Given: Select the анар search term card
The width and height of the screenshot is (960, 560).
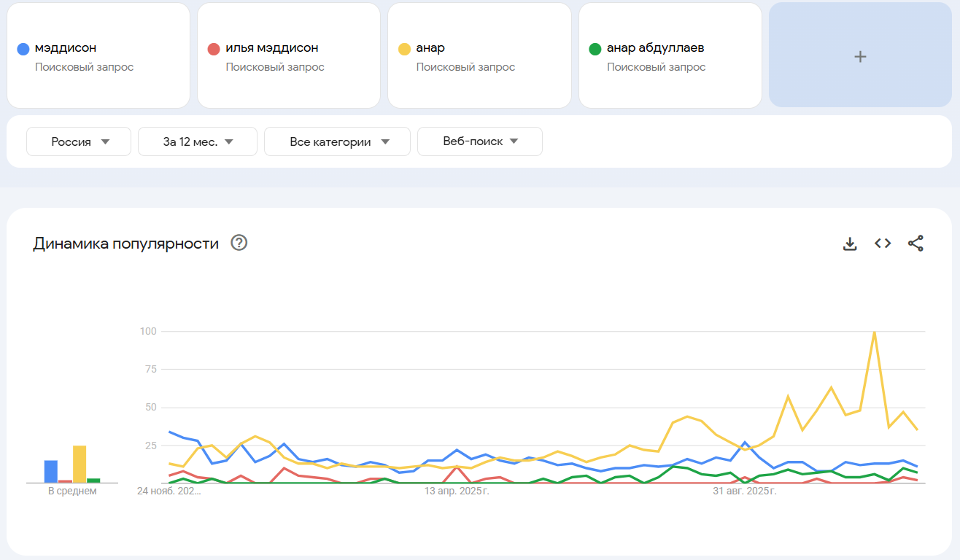Looking at the screenshot, I should coord(479,55).
